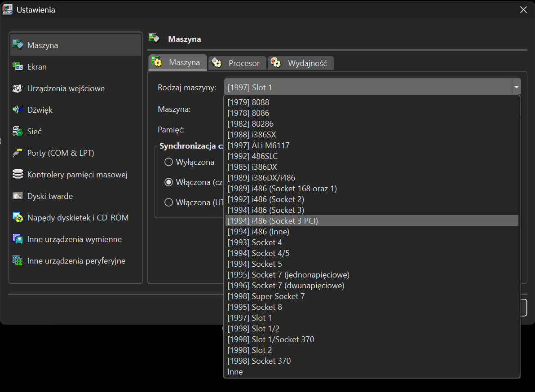
Task: Click the Porty (COM & LPT) icon
Action: pyautogui.click(x=18, y=153)
